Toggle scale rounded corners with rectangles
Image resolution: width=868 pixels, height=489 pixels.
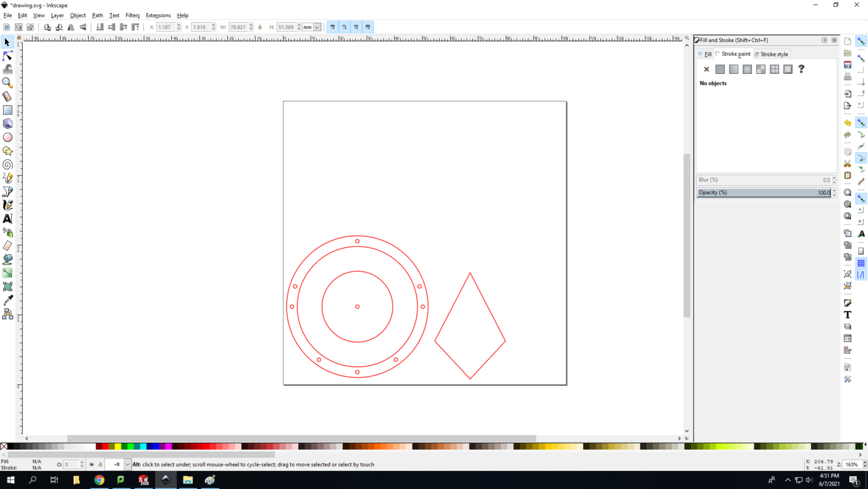(x=344, y=27)
